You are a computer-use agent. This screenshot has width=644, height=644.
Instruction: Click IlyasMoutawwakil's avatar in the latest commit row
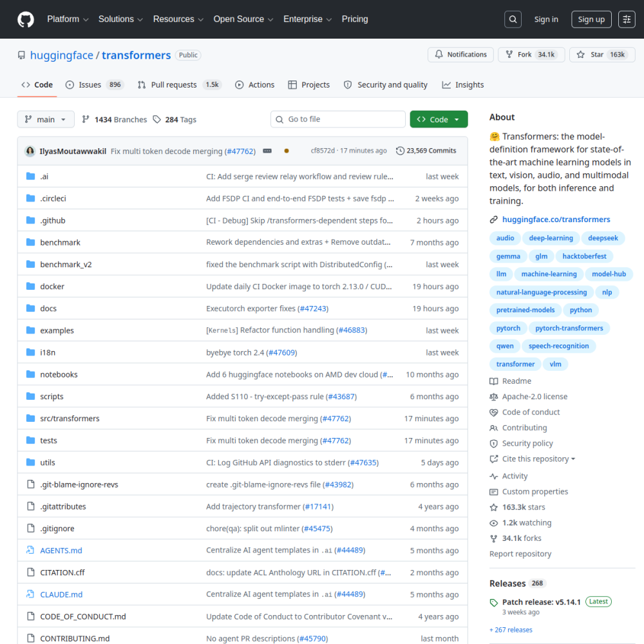(30, 151)
